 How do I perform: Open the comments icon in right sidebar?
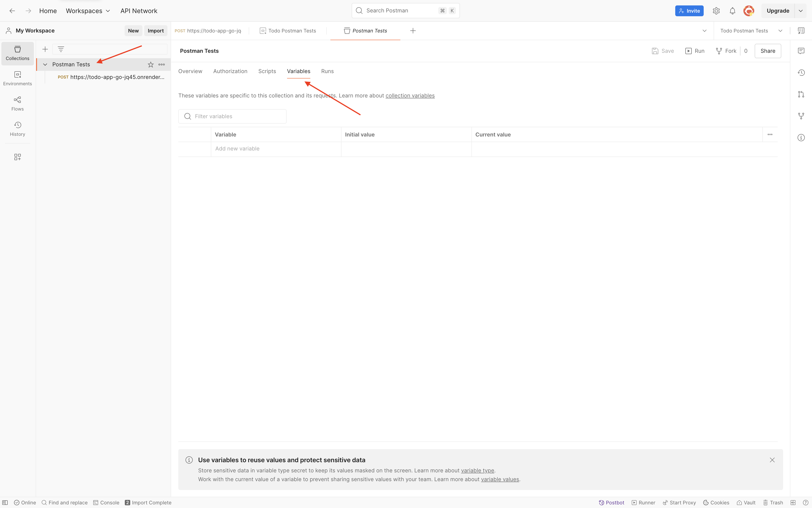[x=801, y=51]
